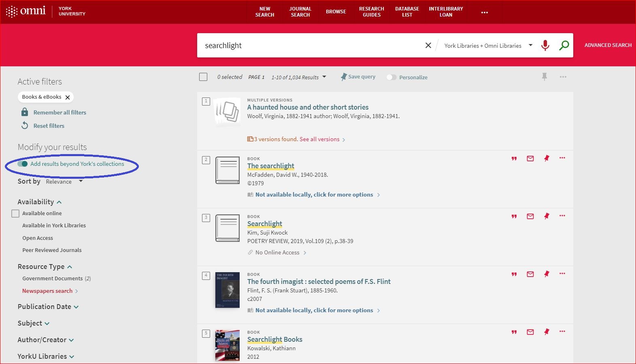Toggle Add results beyond York's collections
The image size is (636, 364).
[23, 164]
